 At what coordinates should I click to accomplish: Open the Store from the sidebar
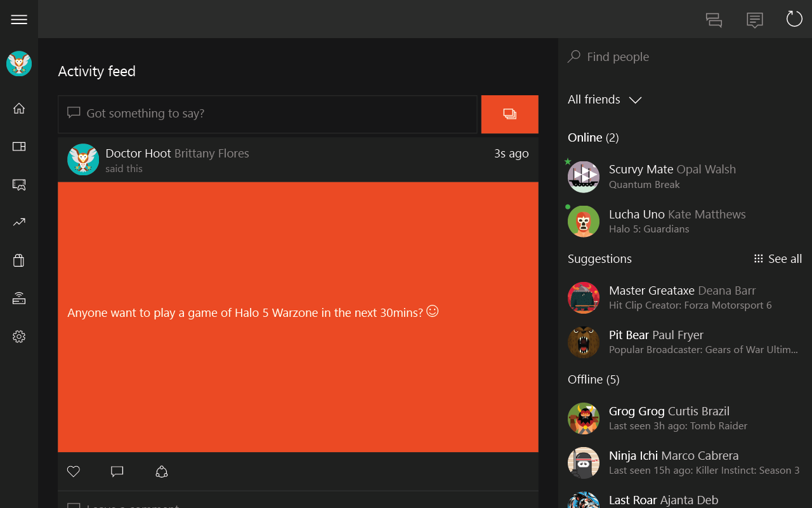pos(18,260)
